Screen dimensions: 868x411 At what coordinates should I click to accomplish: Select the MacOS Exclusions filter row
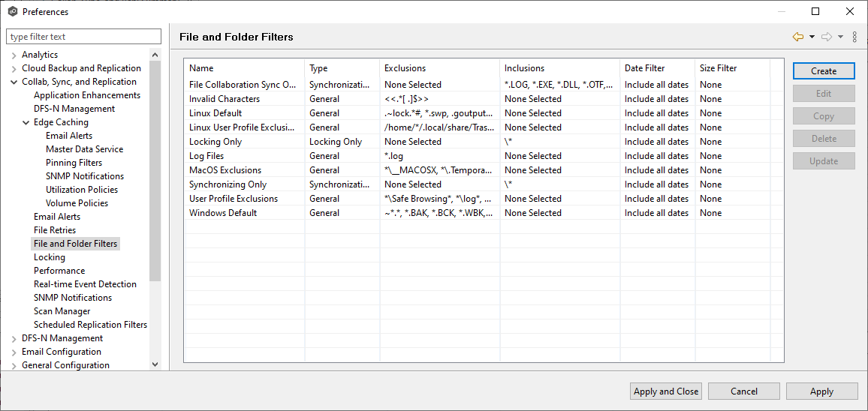484,170
